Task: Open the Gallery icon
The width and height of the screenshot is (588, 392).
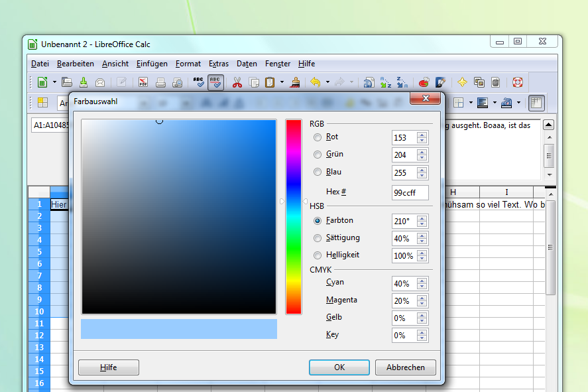Action: click(x=479, y=82)
